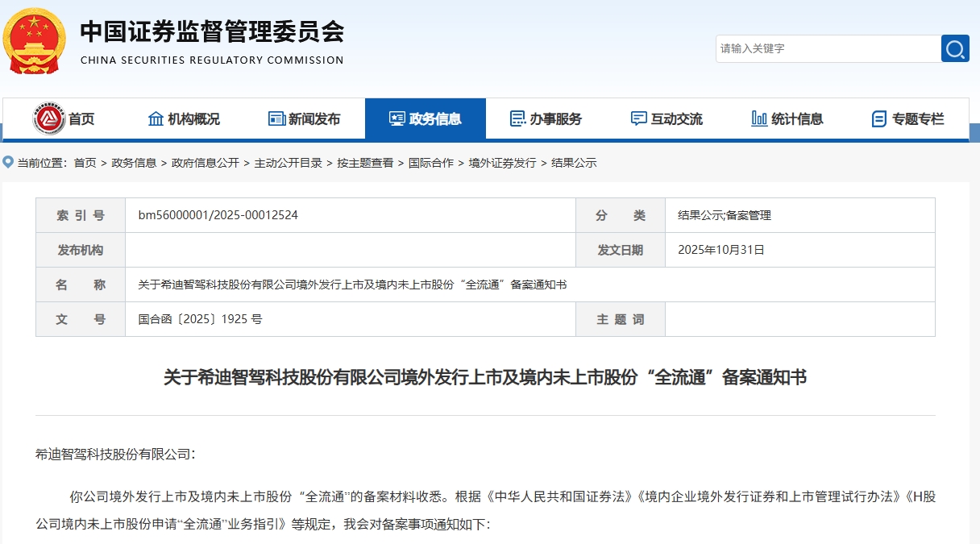980x544 pixels.
Task: Click the 主题词 label cell
Action: coord(621,319)
